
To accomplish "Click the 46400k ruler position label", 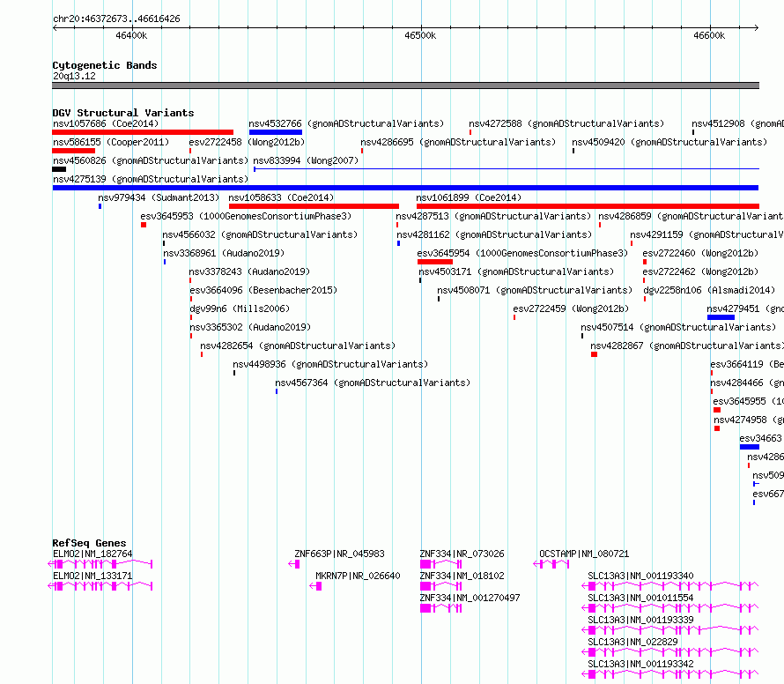I will (131, 35).
